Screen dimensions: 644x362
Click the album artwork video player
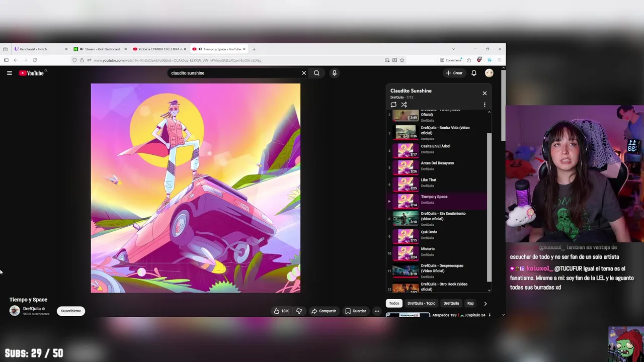click(195, 188)
